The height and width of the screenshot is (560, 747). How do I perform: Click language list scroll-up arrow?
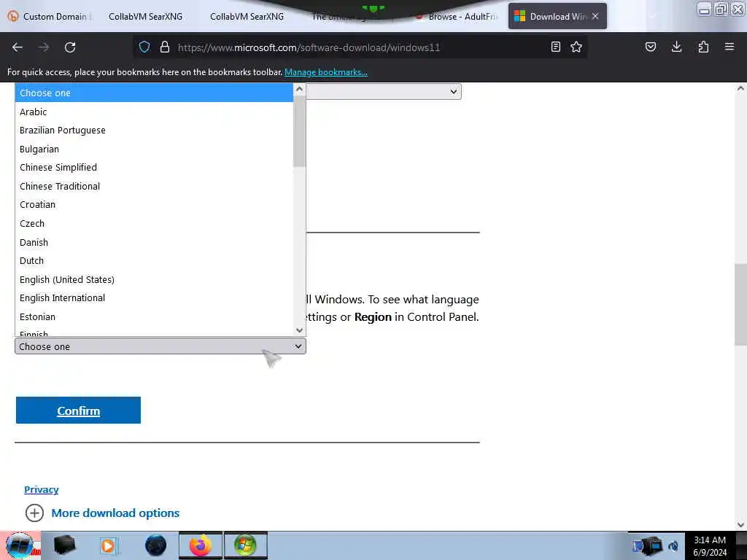point(299,88)
